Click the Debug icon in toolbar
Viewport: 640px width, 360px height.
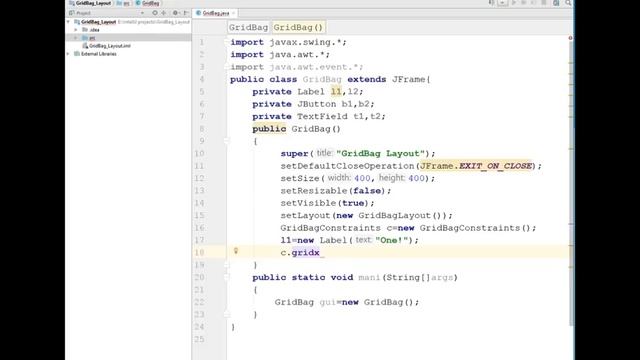(524, 3)
